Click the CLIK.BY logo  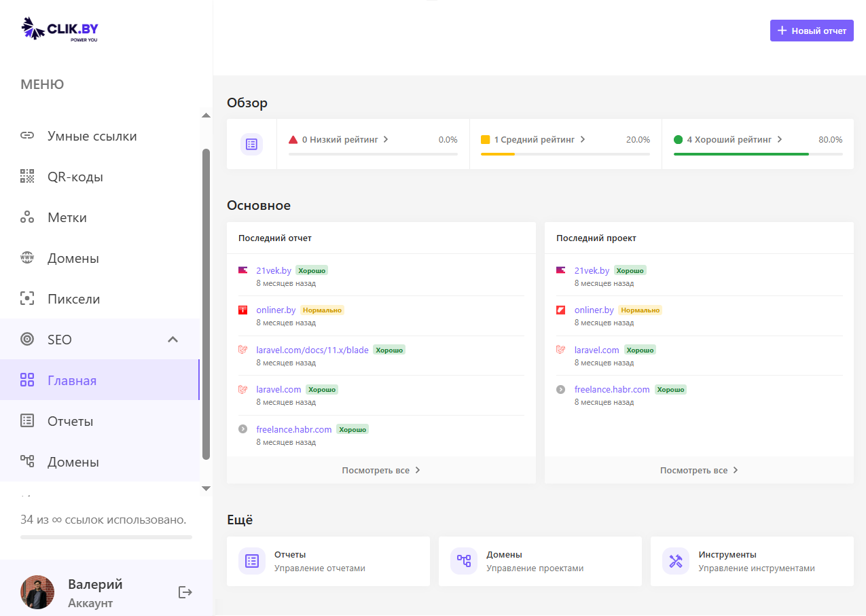point(60,29)
